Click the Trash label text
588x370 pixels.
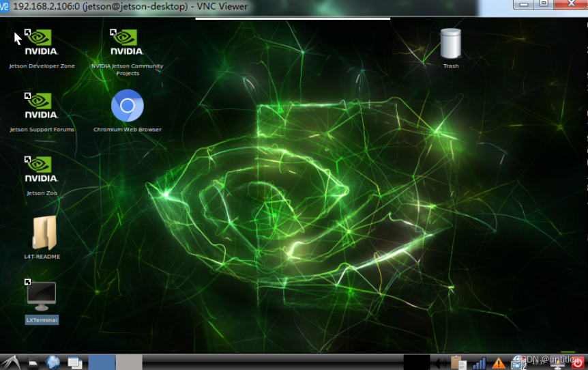(451, 66)
